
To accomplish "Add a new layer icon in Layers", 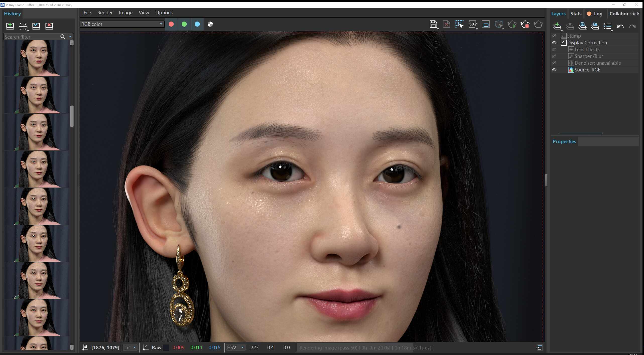I will [557, 26].
